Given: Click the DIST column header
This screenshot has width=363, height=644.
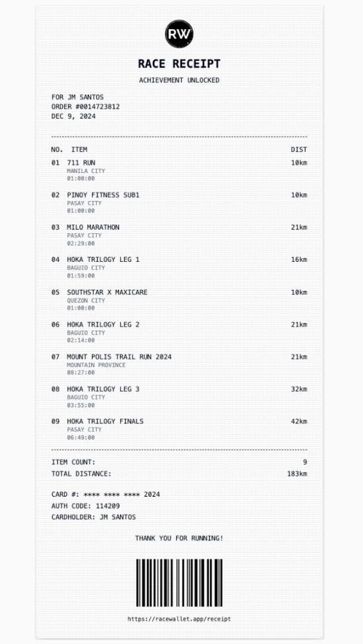Looking at the screenshot, I should (299, 150).
